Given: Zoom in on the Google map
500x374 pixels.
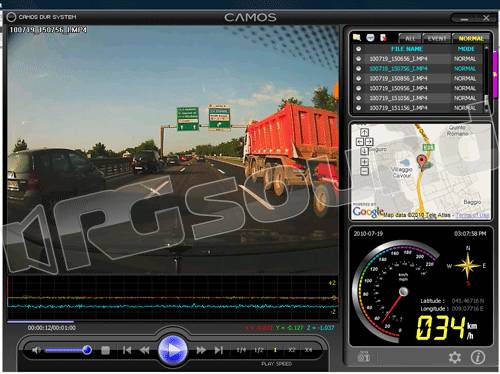Looking at the screenshot, I should click(x=364, y=162).
